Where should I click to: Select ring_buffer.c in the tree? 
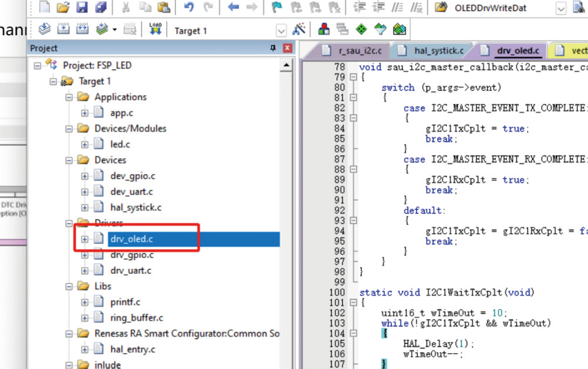pyautogui.click(x=137, y=318)
